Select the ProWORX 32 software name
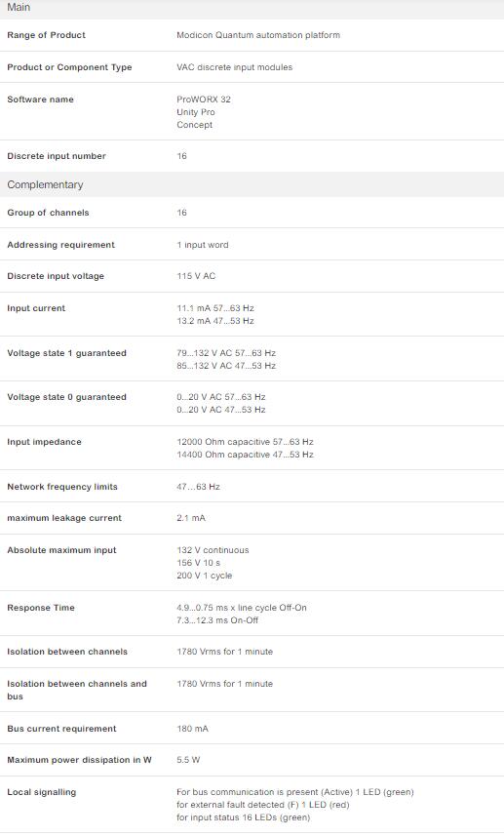504x836 pixels. 204,100
